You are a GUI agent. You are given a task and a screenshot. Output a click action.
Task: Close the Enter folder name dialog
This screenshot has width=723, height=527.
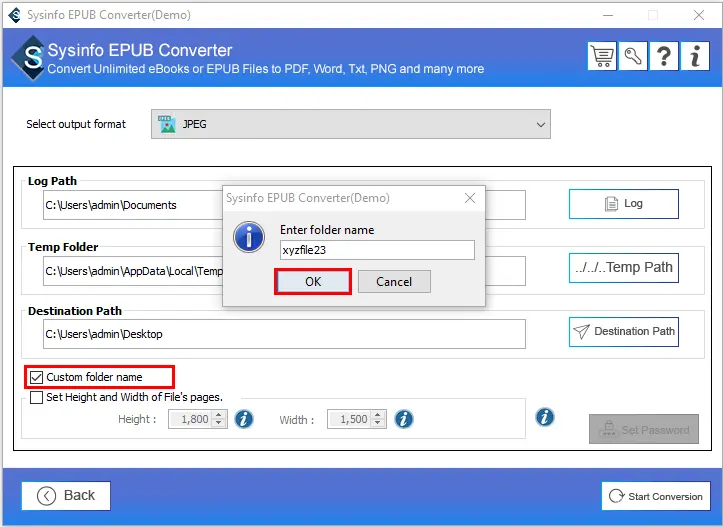(x=470, y=198)
